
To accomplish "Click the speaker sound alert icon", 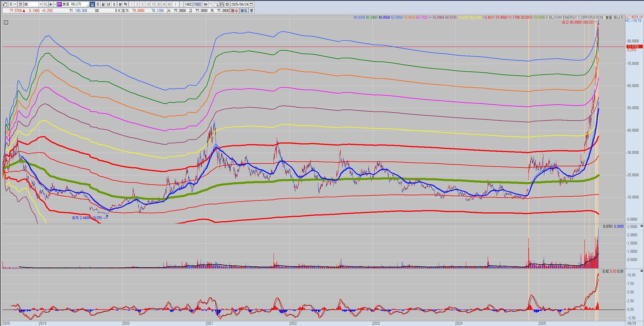I will [x=51, y=4].
